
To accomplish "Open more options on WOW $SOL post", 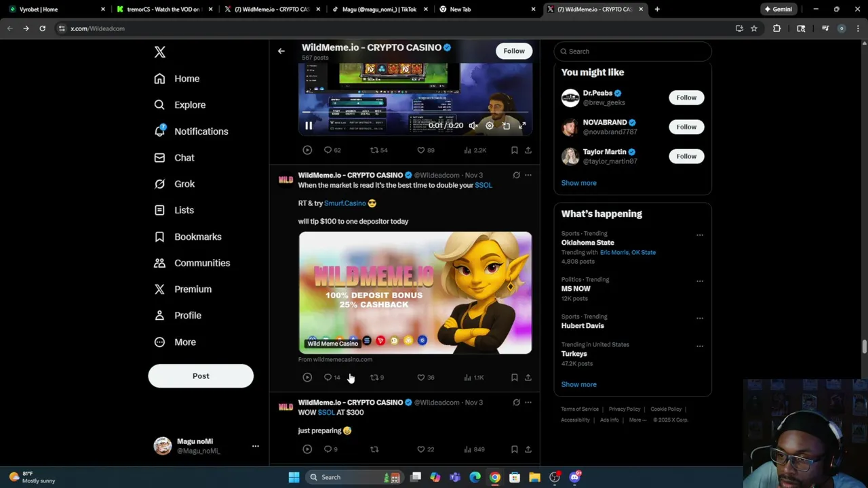I will [528, 403].
